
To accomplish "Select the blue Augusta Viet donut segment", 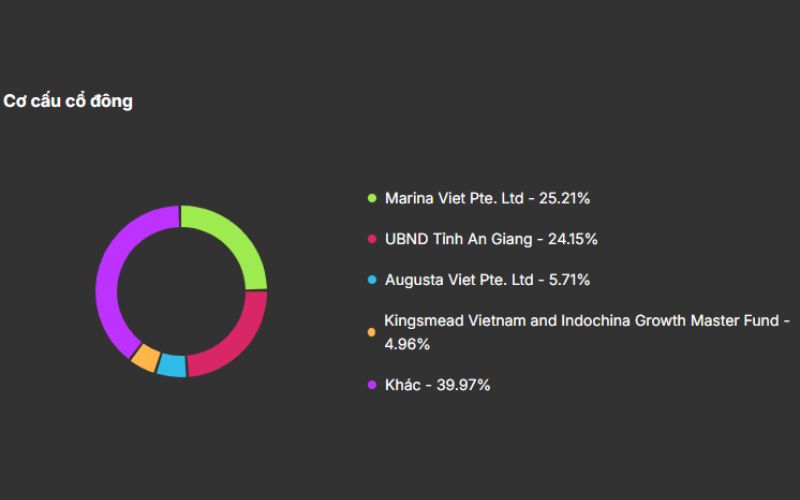I will click(x=172, y=366).
